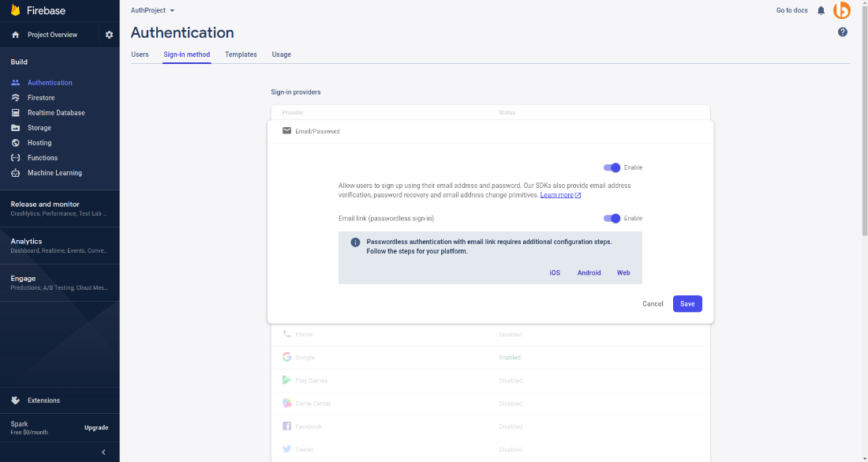
Task: Switch to the Users tab
Action: coord(140,54)
